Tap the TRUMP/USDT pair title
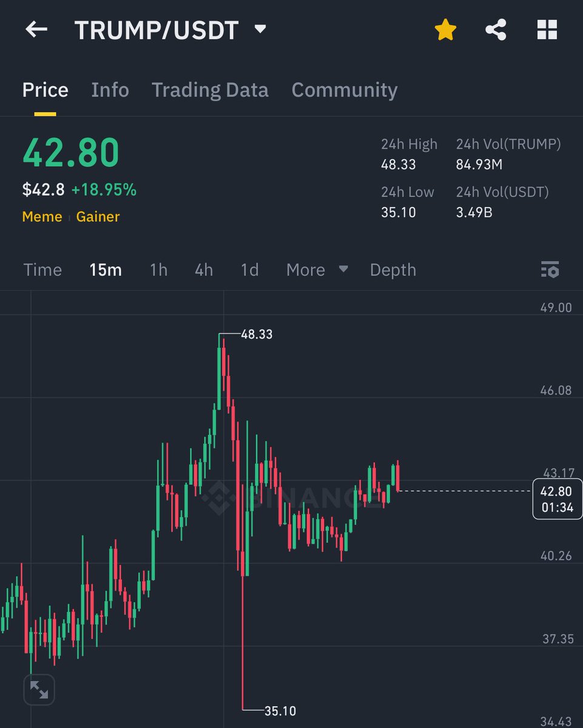The height and width of the screenshot is (728, 583). 157,30
